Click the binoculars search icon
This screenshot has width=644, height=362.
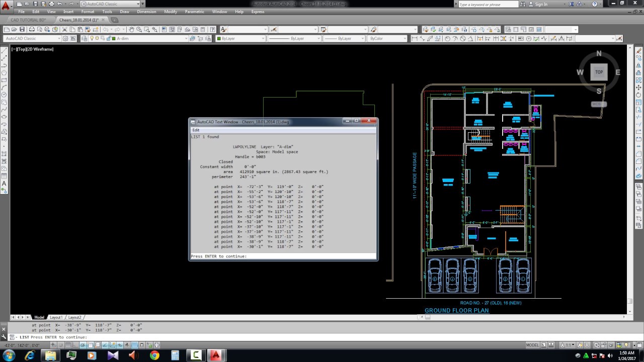tap(523, 4)
